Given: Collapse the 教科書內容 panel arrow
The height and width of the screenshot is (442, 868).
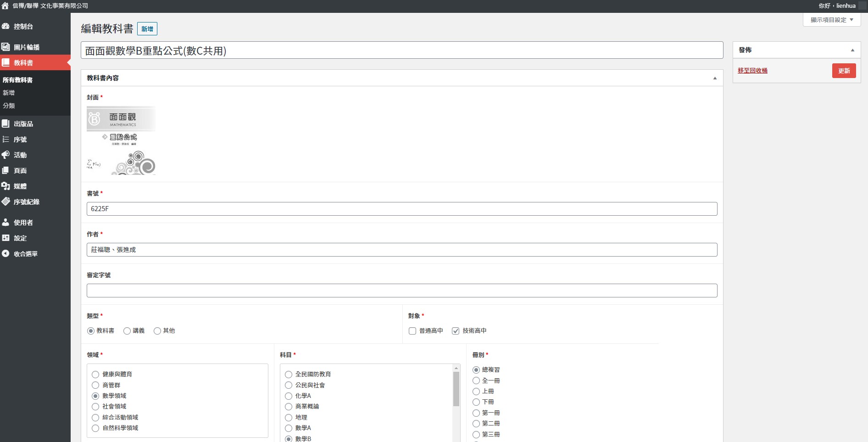Looking at the screenshot, I should (715, 78).
